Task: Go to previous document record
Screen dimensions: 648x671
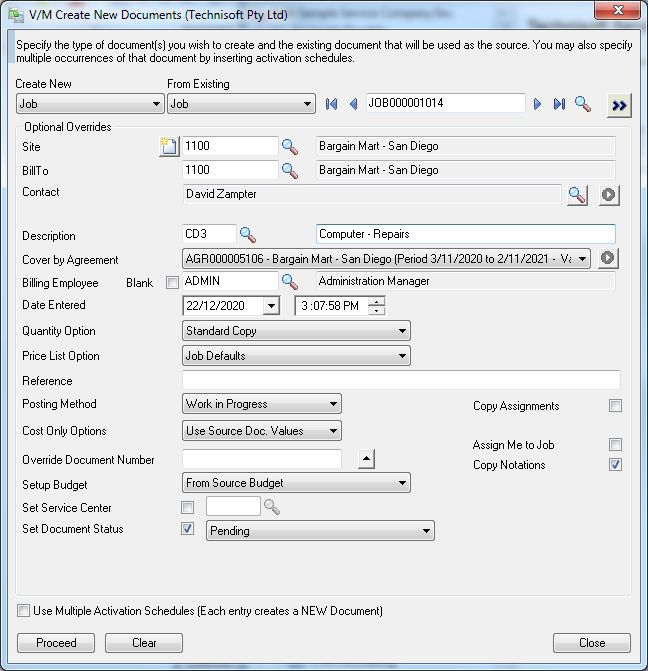Action: pos(354,104)
